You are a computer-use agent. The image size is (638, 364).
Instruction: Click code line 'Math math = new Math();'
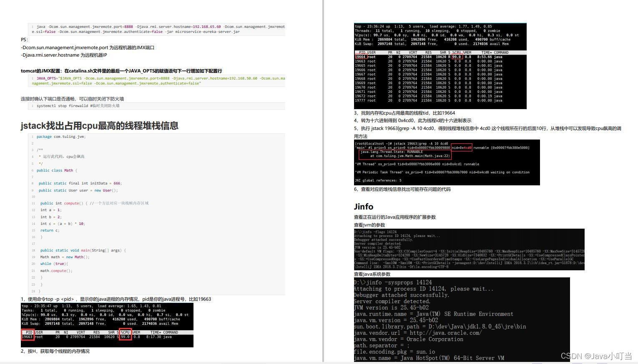coord(65,257)
